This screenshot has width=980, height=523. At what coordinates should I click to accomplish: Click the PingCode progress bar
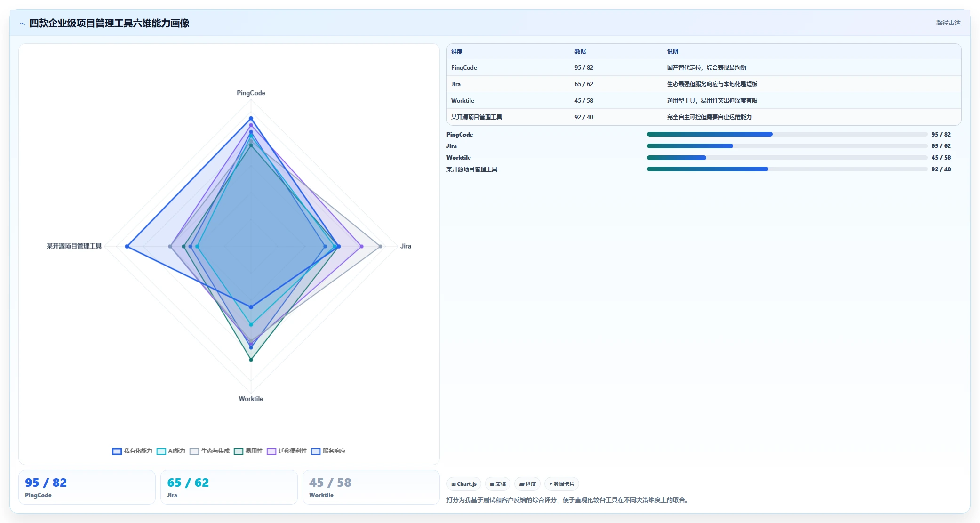tap(787, 134)
